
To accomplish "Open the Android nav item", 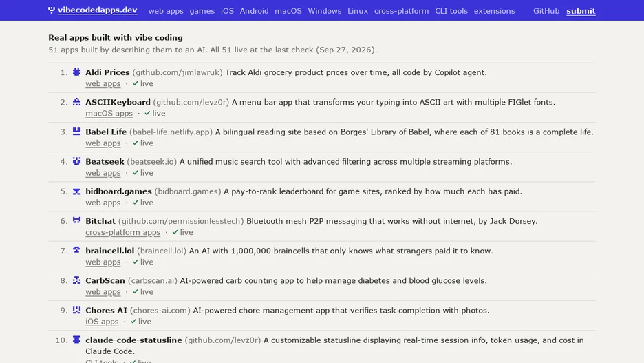I will [x=255, y=11].
